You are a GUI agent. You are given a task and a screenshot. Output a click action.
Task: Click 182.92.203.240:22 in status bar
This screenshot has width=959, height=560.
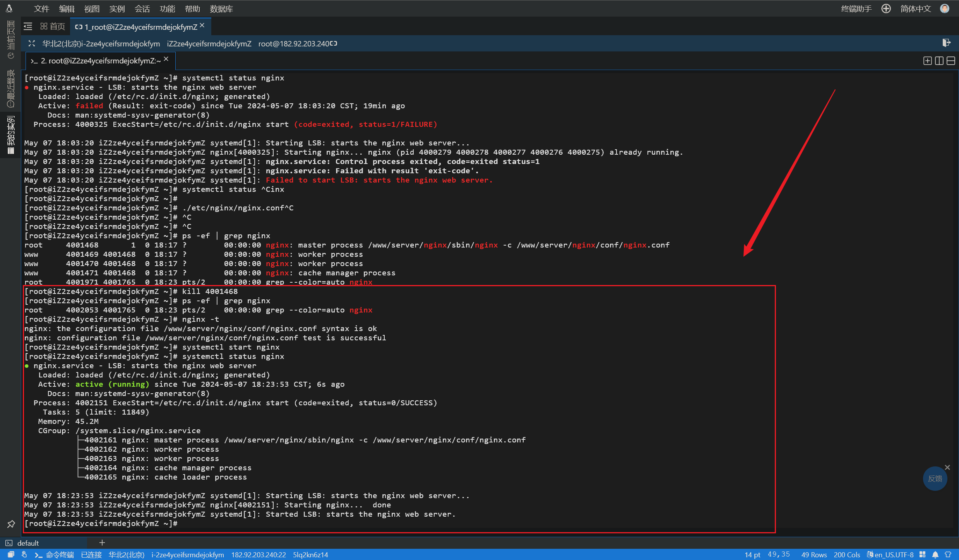coord(259,555)
